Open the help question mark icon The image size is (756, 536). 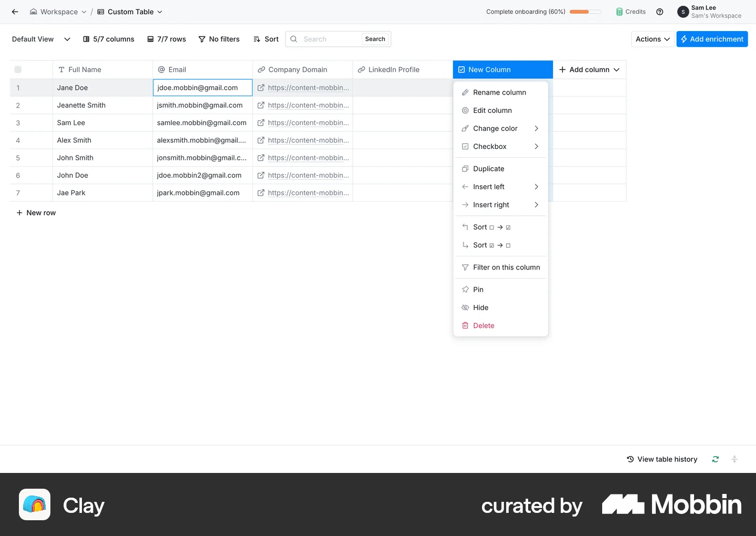click(660, 12)
